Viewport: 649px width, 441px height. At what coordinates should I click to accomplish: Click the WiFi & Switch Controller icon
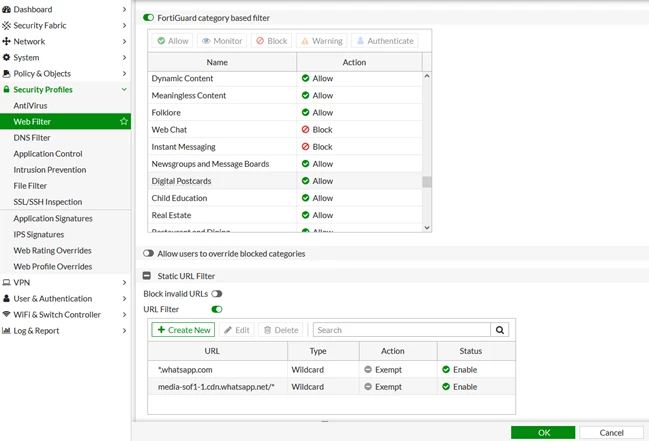(6, 314)
